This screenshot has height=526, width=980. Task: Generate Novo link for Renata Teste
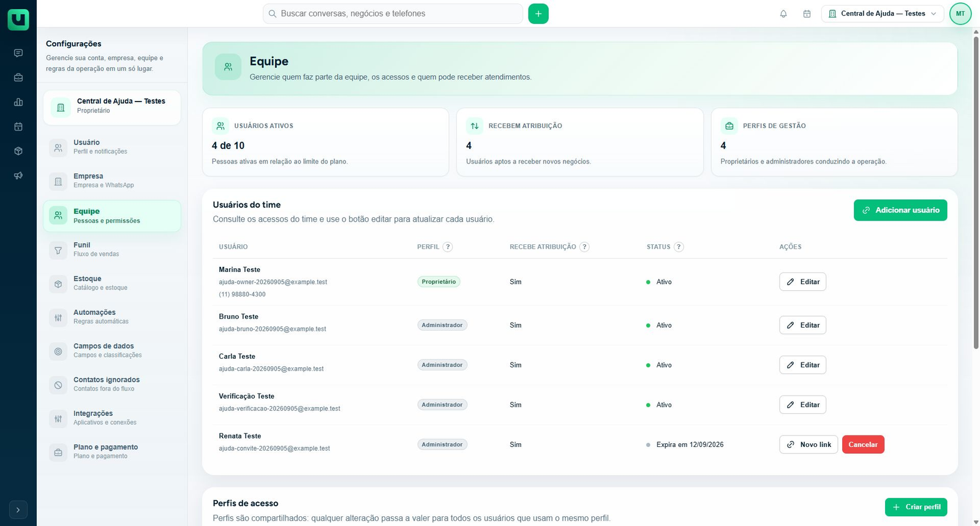pyautogui.click(x=809, y=445)
